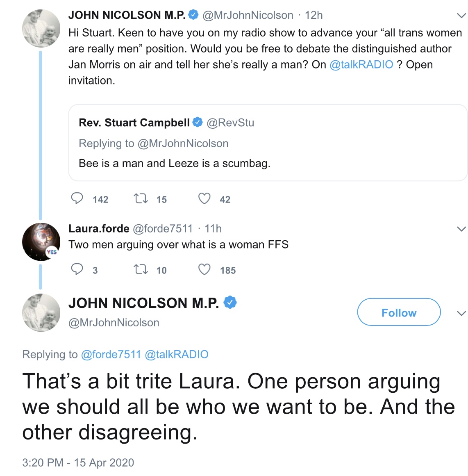Open options chevron on the top tweet
This screenshot has height=476, width=468.
[x=461, y=16]
